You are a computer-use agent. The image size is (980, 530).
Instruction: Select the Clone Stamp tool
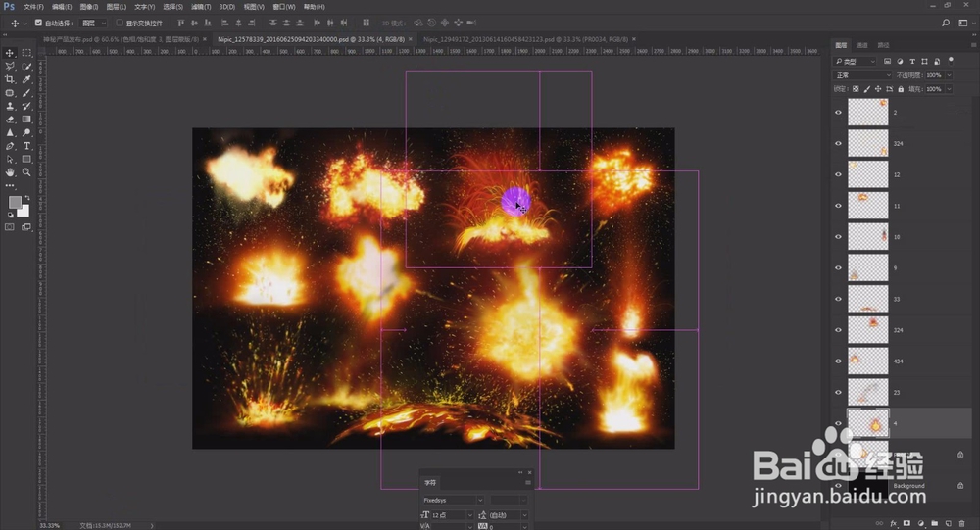(x=10, y=106)
